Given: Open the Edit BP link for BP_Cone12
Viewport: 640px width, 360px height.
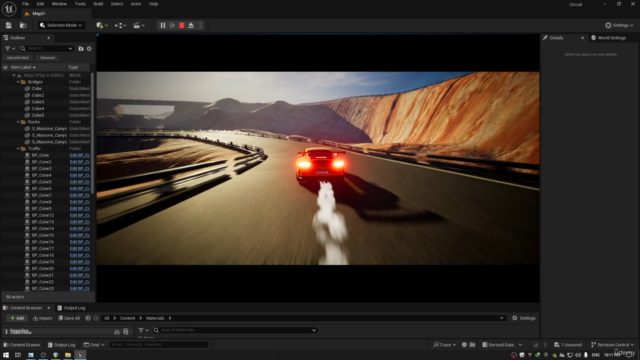Looking at the screenshot, I should tap(80, 215).
